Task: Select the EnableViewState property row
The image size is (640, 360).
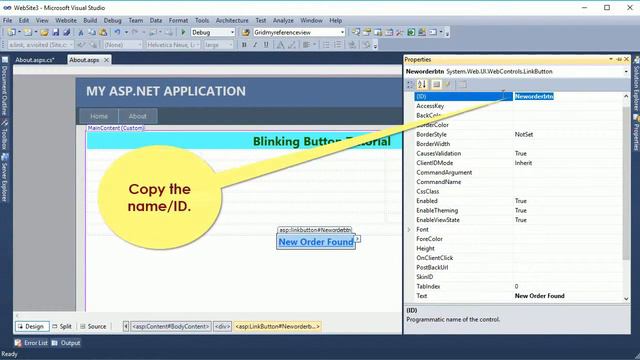Action: point(518,220)
